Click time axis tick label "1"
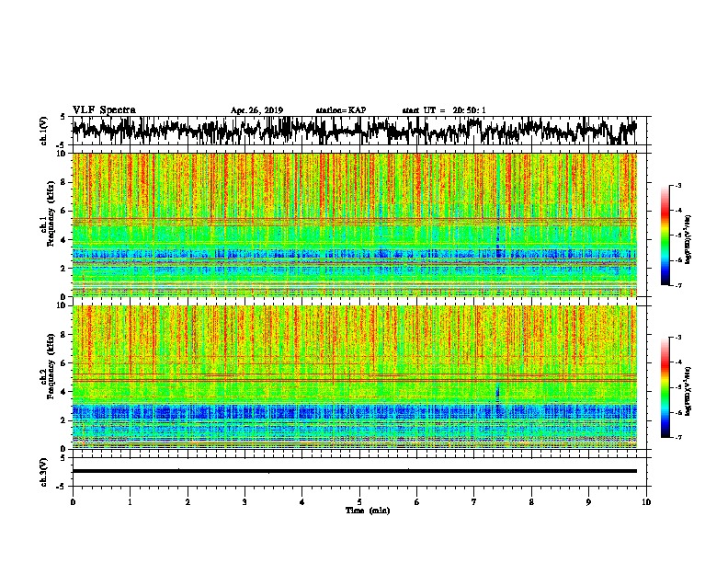The height and width of the screenshot is (563, 728). pos(130,502)
